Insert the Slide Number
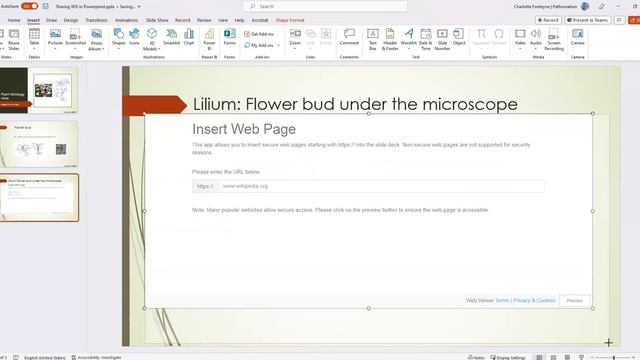 point(442,40)
